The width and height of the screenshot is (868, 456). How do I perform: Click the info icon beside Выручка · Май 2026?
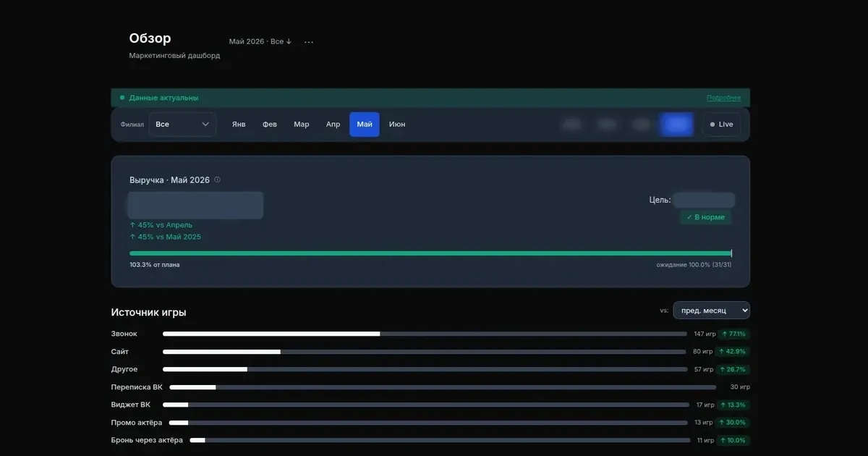click(217, 180)
